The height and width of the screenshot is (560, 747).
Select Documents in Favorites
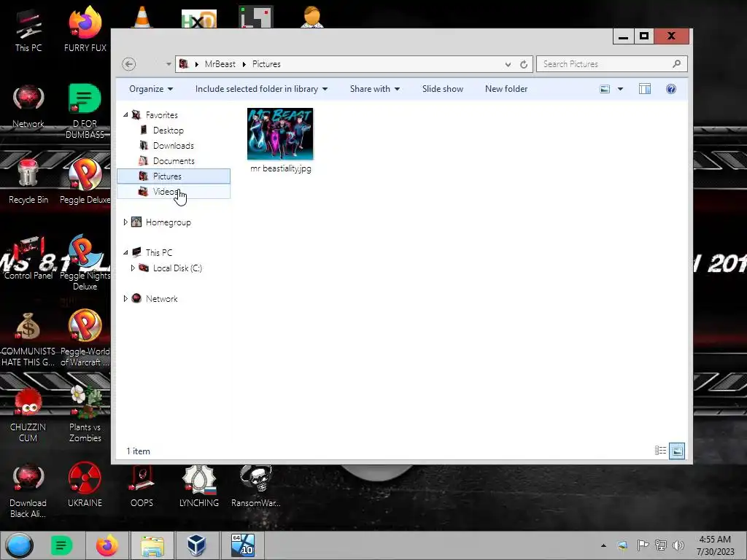(x=174, y=161)
